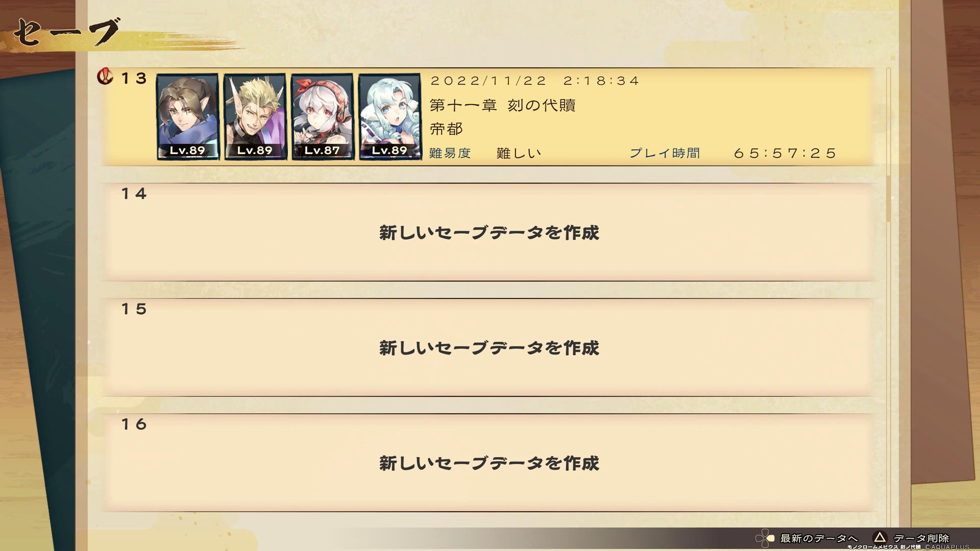Create new save data in slot 14
The width and height of the screenshot is (980, 551).
click(x=489, y=232)
